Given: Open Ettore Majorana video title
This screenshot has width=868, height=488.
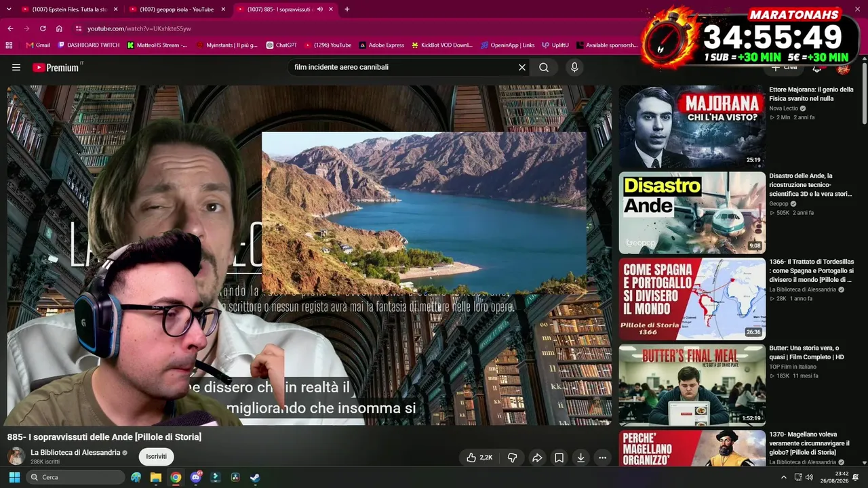Looking at the screenshot, I should coord(812,94).
